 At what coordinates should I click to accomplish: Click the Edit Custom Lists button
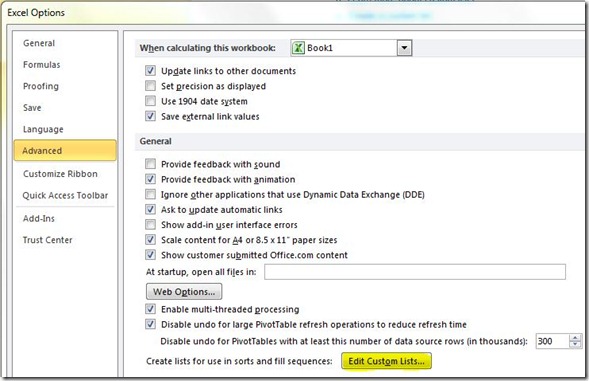click(386, 361)
